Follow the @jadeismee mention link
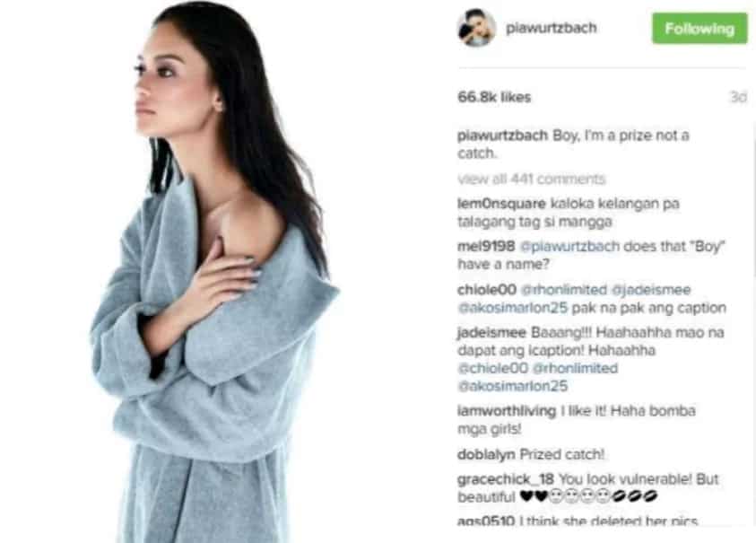The image size is (756, 543). [x=651, y=290]
